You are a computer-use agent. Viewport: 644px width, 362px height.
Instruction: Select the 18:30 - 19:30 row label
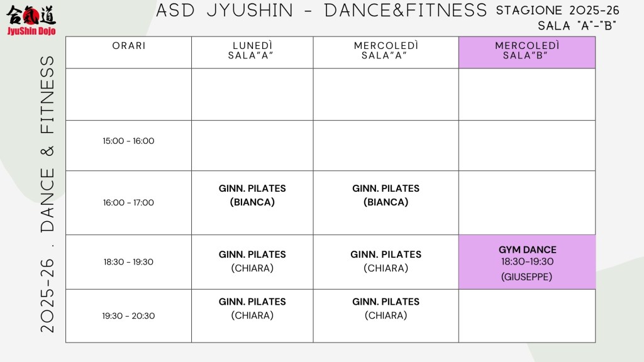tap(128, 262)
